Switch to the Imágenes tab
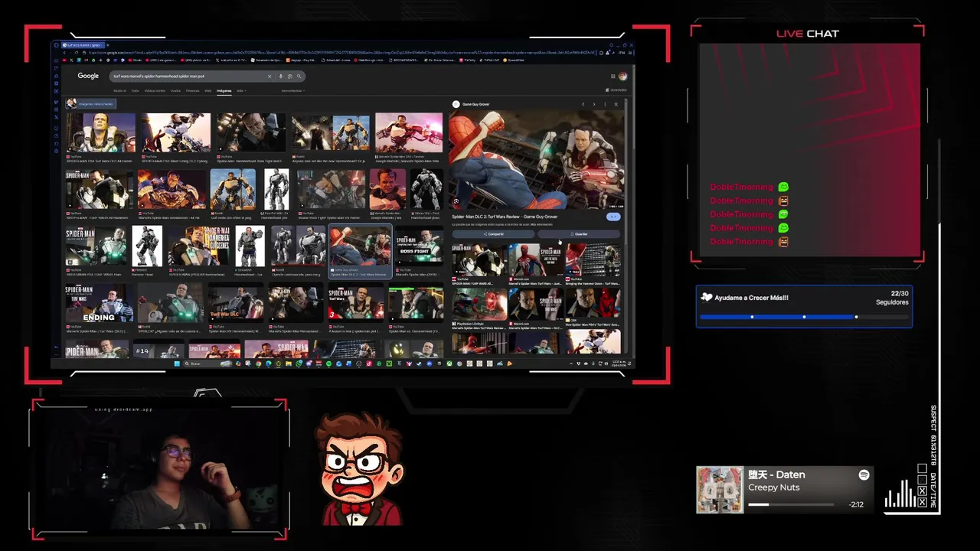Viewport: 980px width, 551px height. pos(224,90)
